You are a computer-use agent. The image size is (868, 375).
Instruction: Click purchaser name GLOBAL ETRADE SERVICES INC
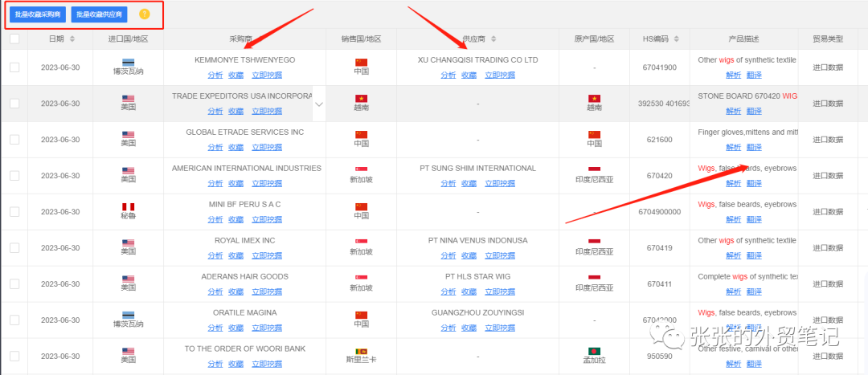[244, 132]
